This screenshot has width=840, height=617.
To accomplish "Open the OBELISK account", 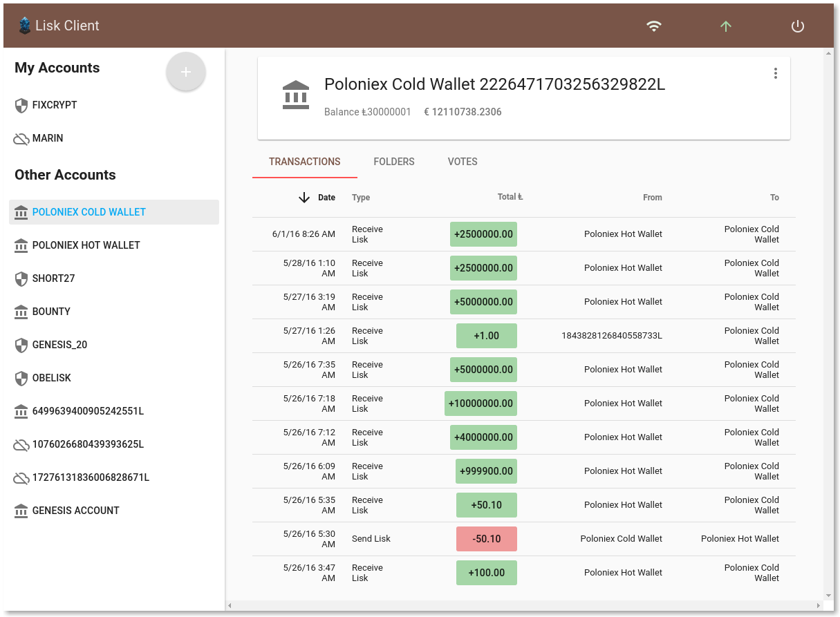I will (114, 378).
